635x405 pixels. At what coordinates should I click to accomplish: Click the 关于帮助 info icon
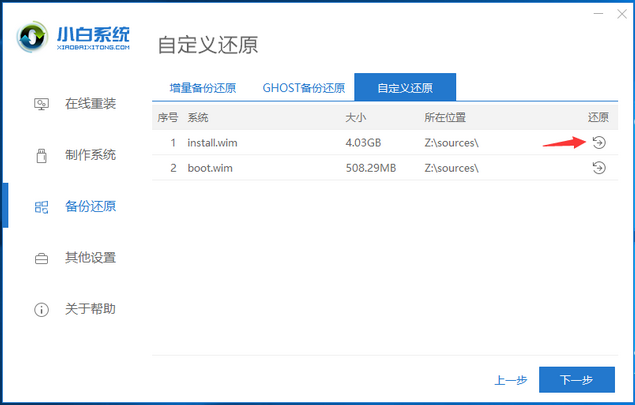[41, 310]
